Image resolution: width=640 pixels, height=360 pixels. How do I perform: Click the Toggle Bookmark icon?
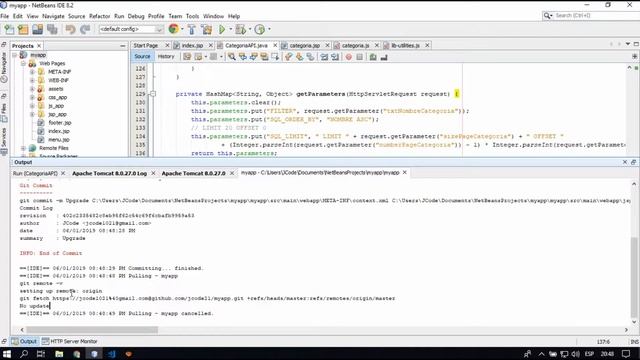point(311,57)
